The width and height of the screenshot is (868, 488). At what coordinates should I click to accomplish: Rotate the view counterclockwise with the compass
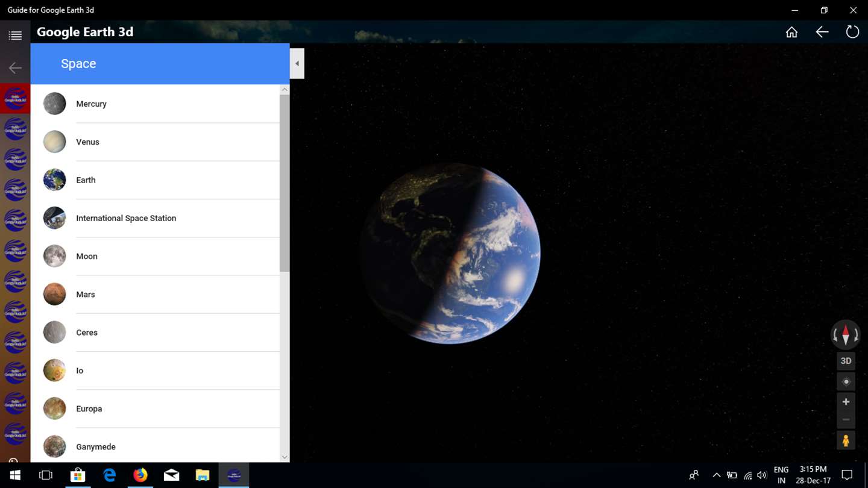(x=835, y=336)
